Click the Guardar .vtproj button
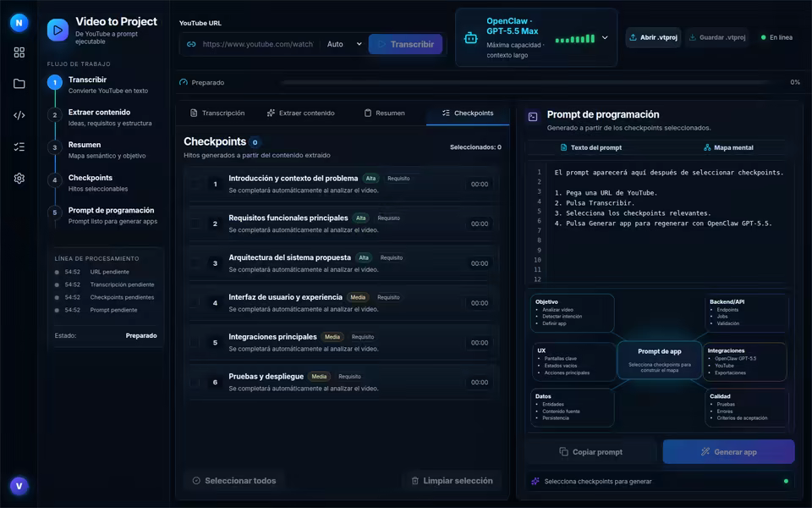 (x=717, y=37)
